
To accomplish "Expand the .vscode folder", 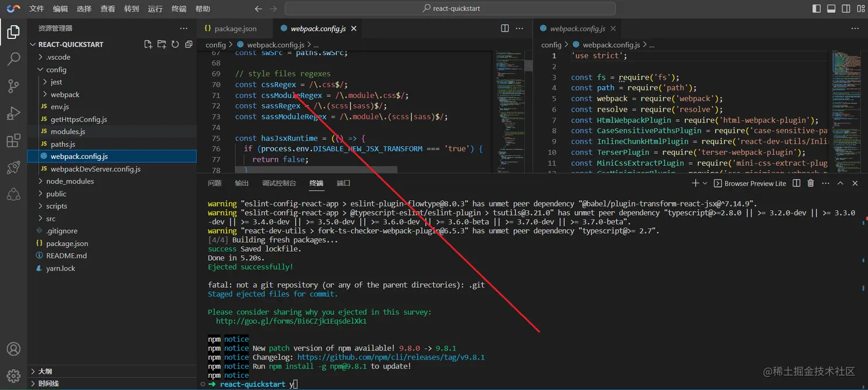I will pyautogui.click(x=112, y=57).
